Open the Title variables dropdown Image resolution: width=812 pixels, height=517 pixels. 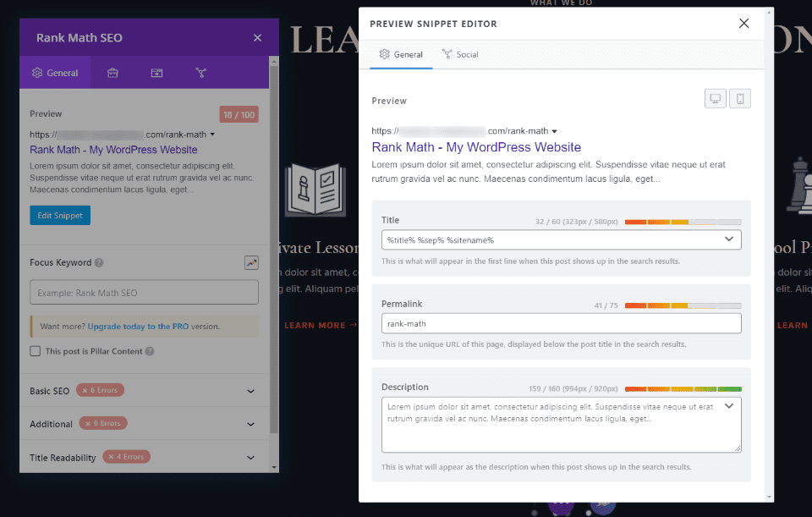(x=728, y=239)
